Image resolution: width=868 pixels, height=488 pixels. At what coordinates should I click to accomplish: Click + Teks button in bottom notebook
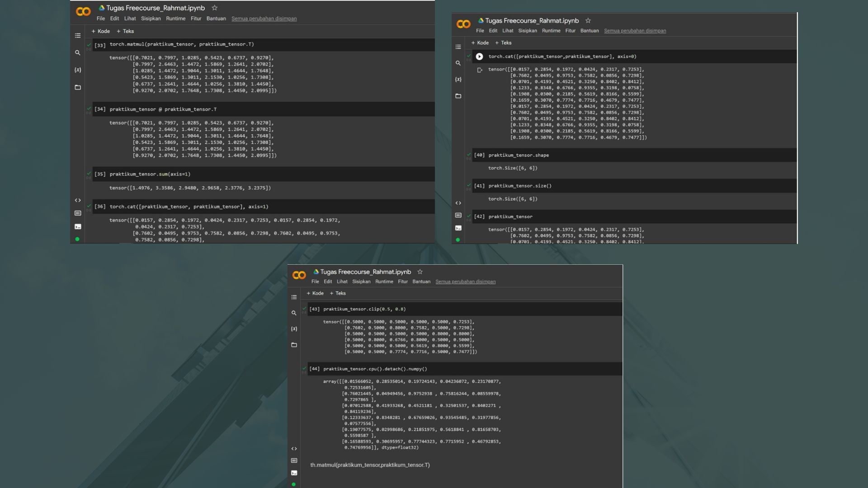pos(338,293)
